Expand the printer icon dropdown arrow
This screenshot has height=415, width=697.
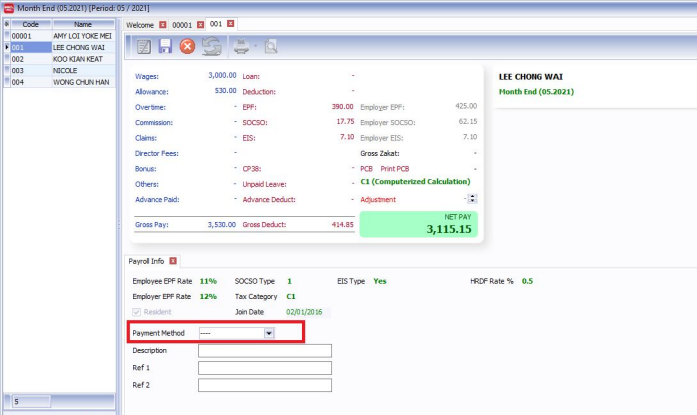256,47
